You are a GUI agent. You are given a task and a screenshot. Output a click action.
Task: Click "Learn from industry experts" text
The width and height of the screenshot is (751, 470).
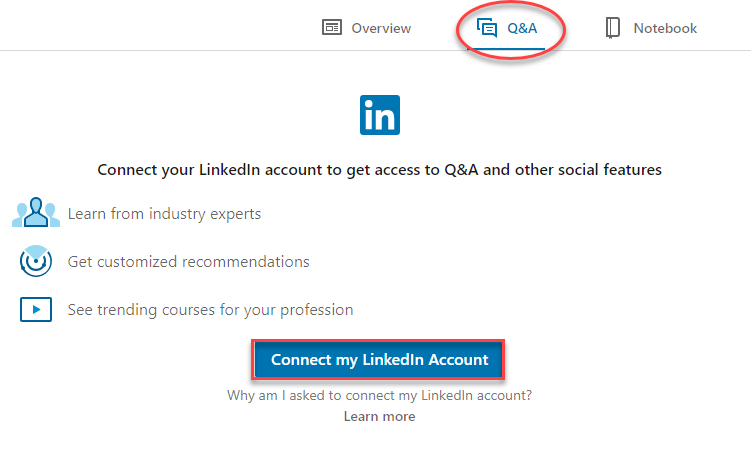tap(164, 214)
